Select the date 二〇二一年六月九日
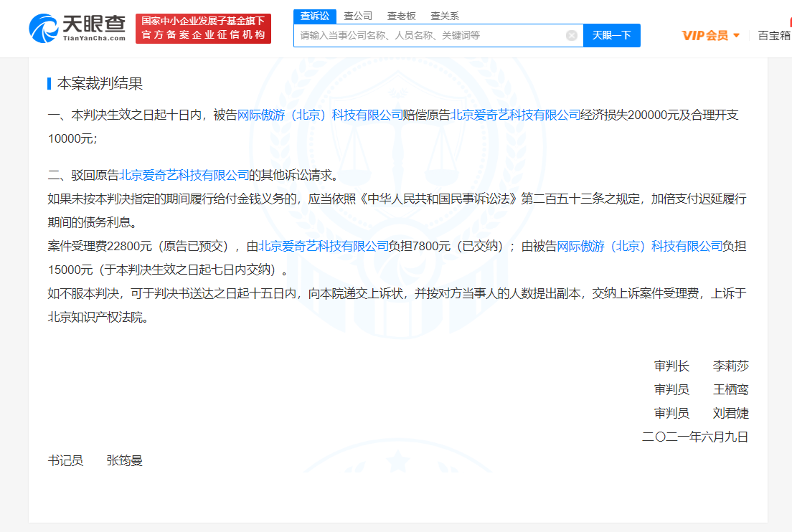The width and height of the screenshot is (792, 532). (695, 437)
